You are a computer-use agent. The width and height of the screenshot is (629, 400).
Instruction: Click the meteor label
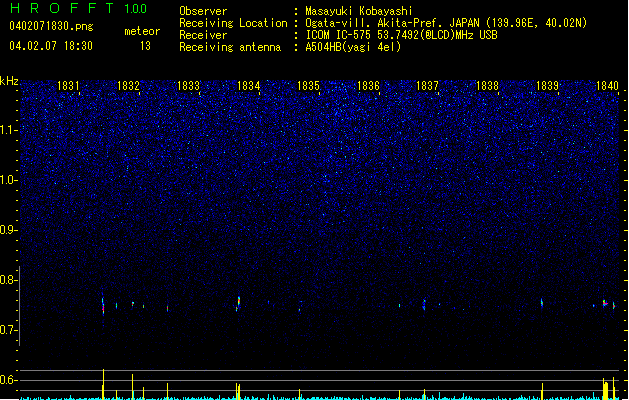click(x=142, y=31)
